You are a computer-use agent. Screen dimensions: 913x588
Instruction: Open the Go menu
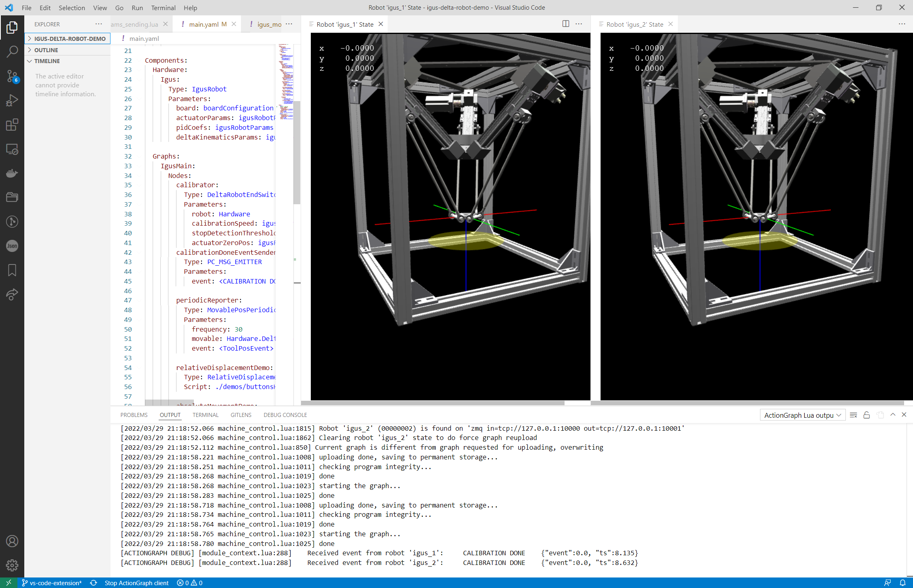point(119,8)
